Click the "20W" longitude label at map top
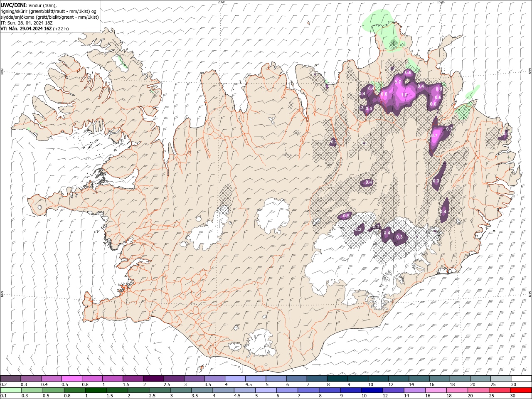 coord(221,2)
